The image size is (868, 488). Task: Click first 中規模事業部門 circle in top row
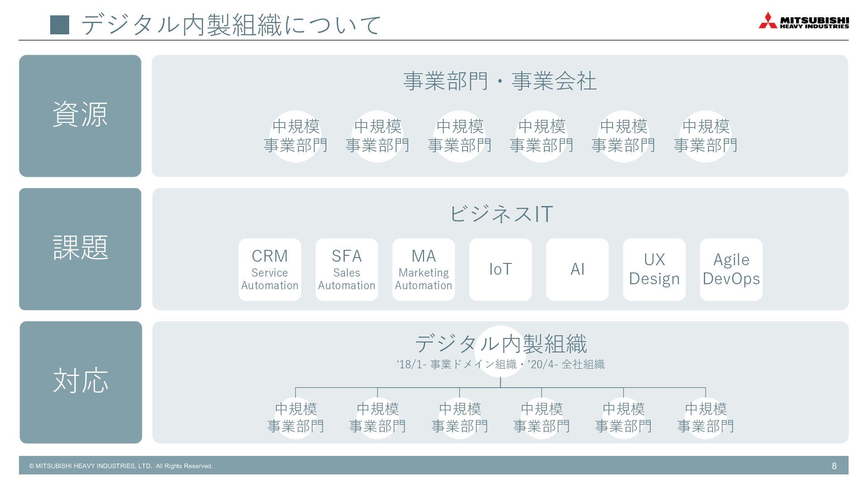pyautogui.click(x=296, y=136)
